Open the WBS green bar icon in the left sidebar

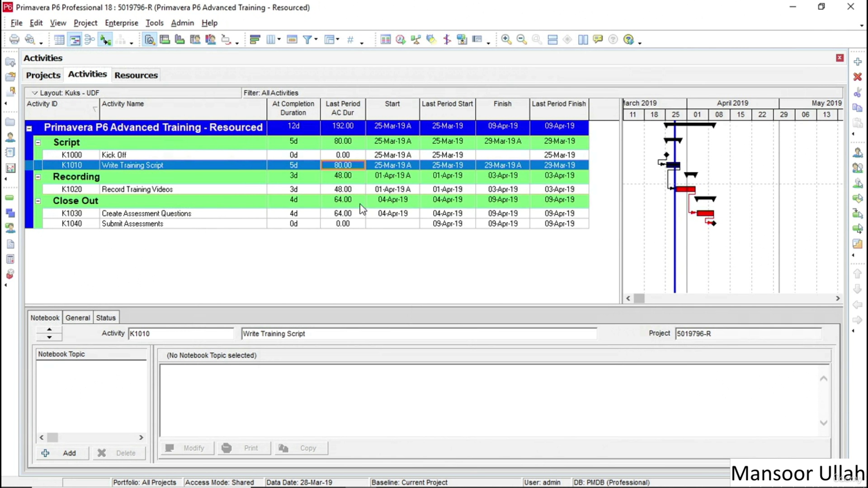coord(10,198)
